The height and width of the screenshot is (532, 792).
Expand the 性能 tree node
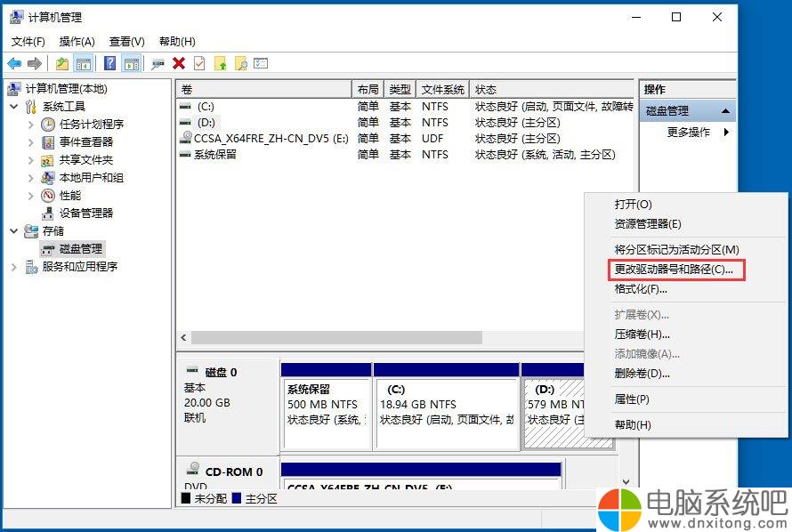30,196
